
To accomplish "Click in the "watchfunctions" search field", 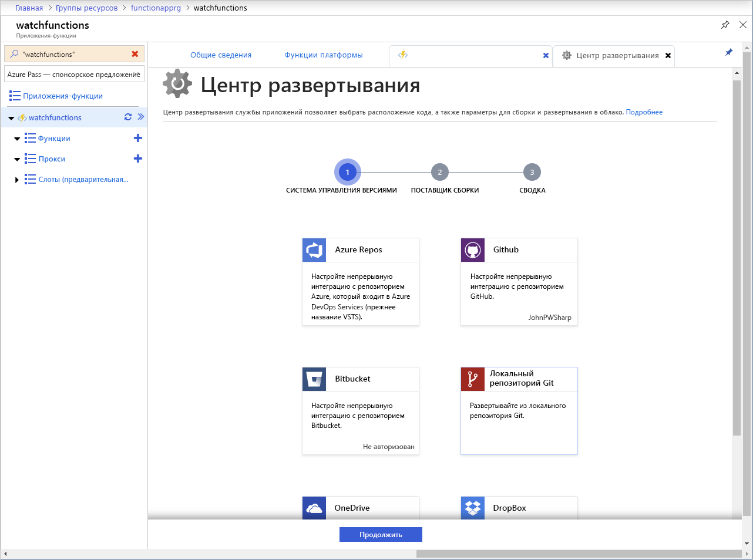I will pyautogui.click(x=75, y=54).
